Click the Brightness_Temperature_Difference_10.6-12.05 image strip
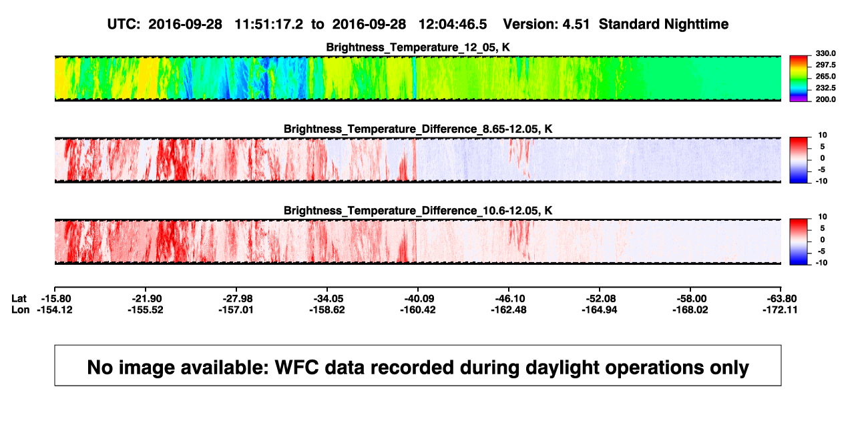Screen dimensions: 868x445 pyautogui.click(x=418, y=242)
